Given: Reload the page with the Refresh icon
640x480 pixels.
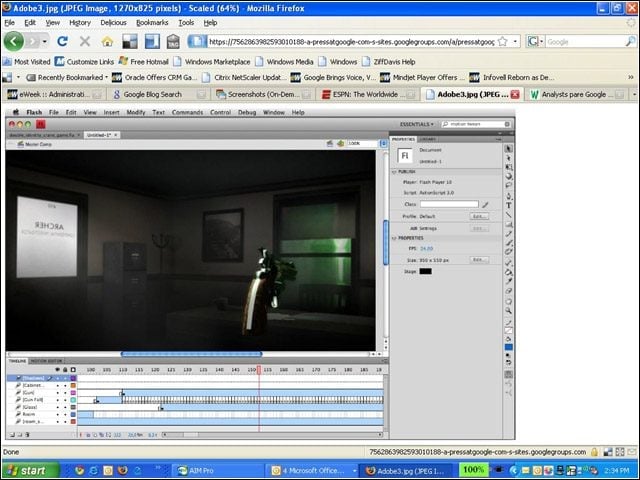Looking at the screenshot, I should pyautogui.click(x=62, y=41).
